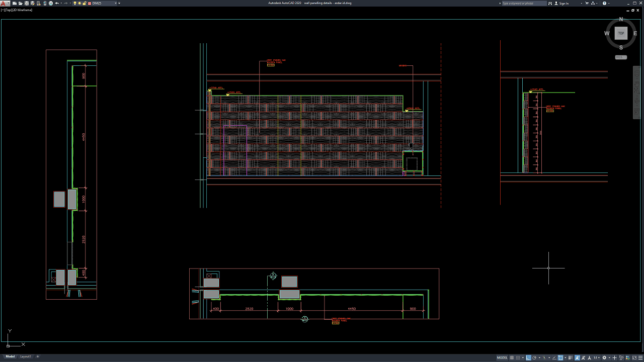The width and height of the screenshot is (644, 362).
Task: Click the layer freeze sun icon
Action: [x=79, y=3]
